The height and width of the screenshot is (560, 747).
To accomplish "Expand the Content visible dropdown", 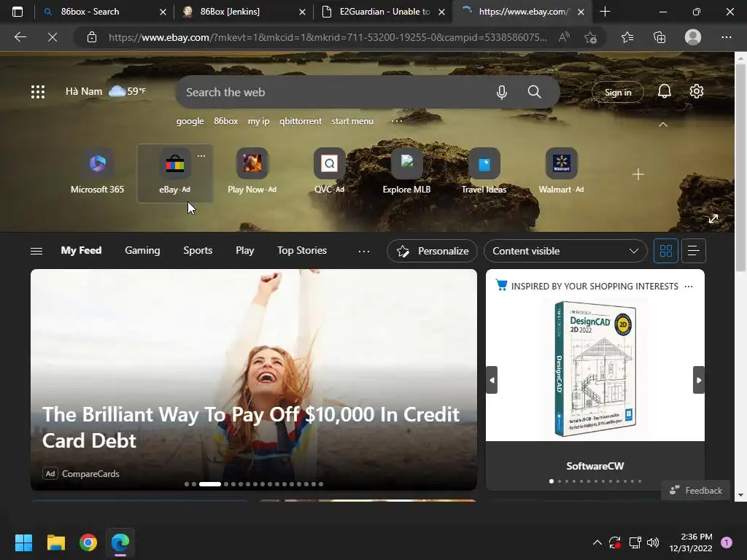I will [565, 251].
